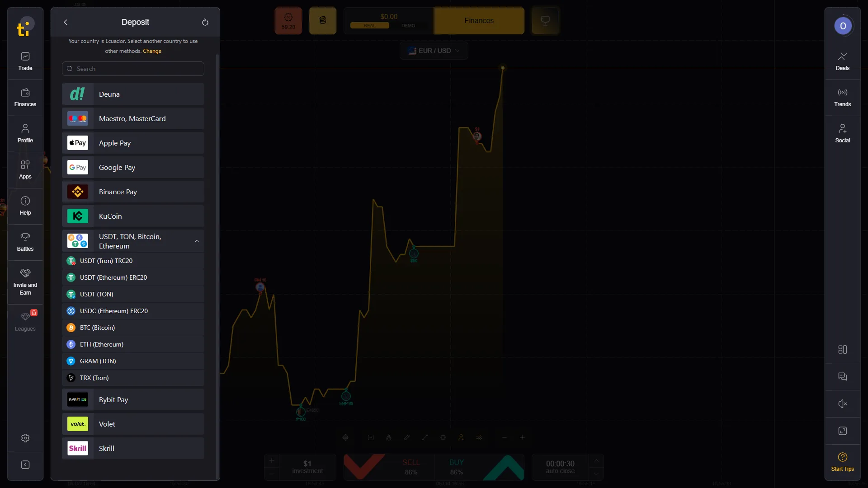The height and width of the screenshot is (488, 868).
Task: Select USDT (Tron) TRC20
Action: (x=133, y=261)
